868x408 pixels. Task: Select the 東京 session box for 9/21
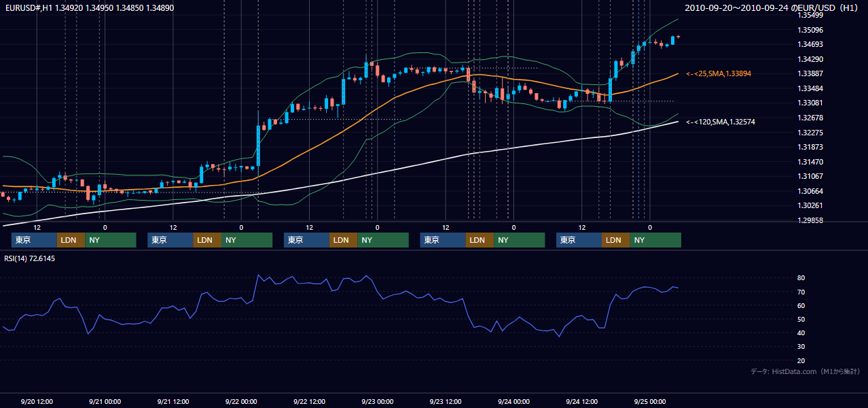pyautogui.click(x=170, y=240)
